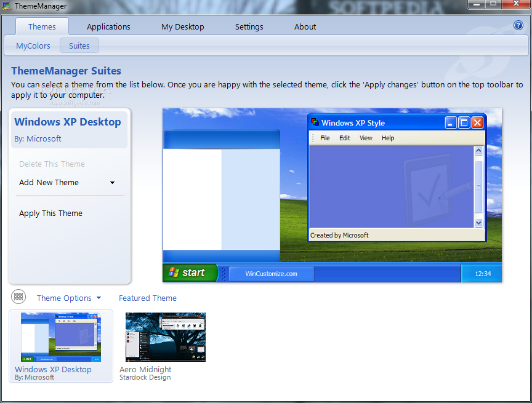This screenshot has width=532, height=403.
Task: Select the MyColors sub-tab
Action: click(33, 46)
